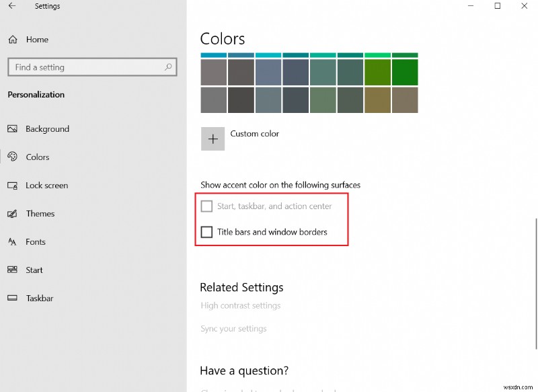538x392 pixels.
Task: Open High contrast settings link
Action: (x=240, y=306)
